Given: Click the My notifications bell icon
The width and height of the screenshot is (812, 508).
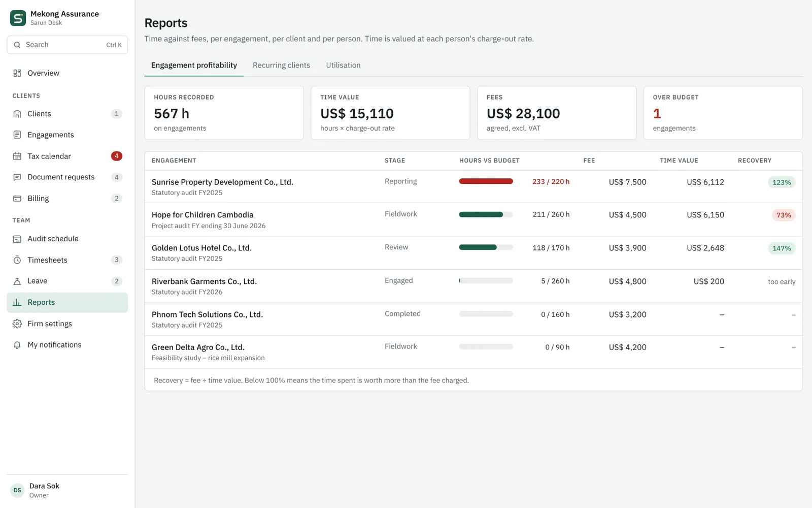Looking at the screenshot, I should (x=17, y=345).
